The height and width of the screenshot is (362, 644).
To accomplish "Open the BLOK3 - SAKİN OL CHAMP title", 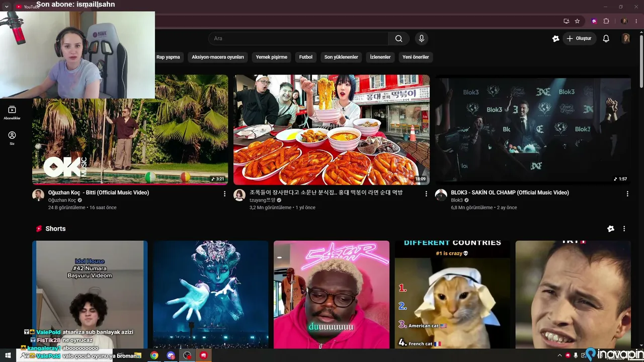I will pos(510,193).
